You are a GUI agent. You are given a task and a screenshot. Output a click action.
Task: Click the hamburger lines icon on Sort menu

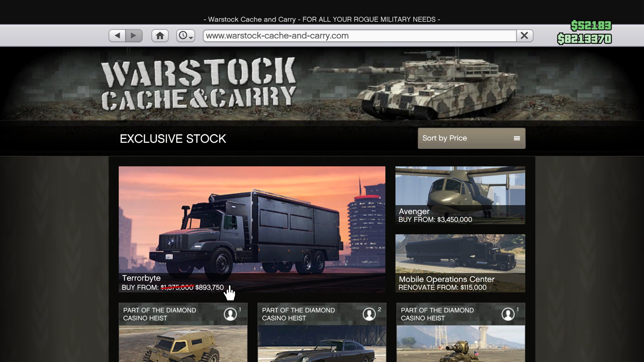click(x=517, y=138)
